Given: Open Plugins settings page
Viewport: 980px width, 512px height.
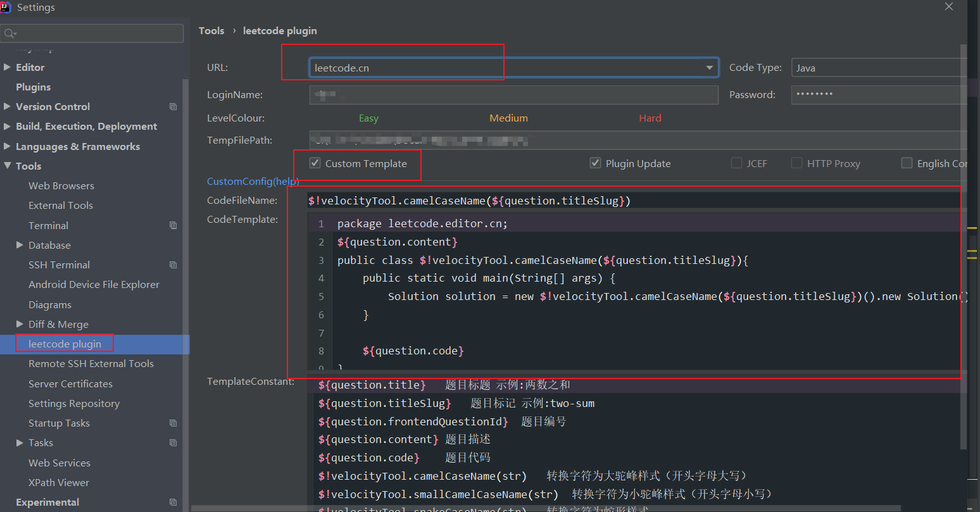Looking at the screenshot, I should click(x=33, y=87).
